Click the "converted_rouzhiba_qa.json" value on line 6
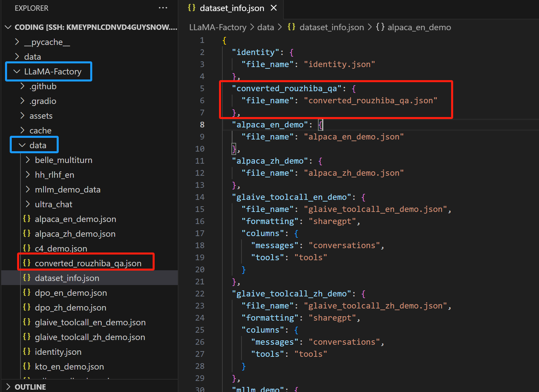Screen dimensions: 539x392 [371, 101]
